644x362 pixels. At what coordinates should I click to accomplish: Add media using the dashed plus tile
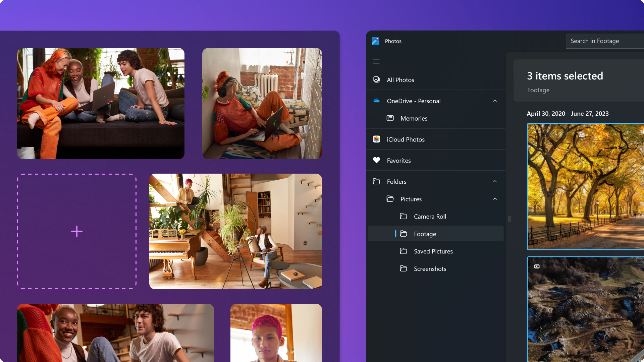pos(76,231)
